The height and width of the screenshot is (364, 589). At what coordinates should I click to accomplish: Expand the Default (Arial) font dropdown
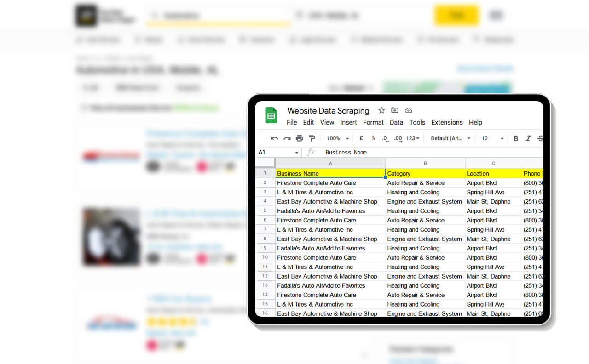(450, 138)
